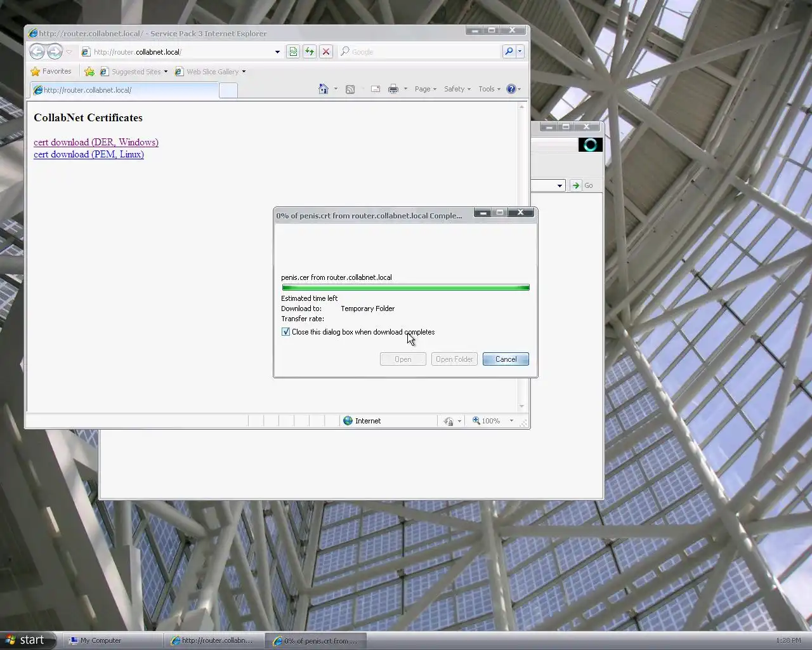Screen dimensions: 812x650
Task: Click the disabled Open button
Action: click(403, 359)
